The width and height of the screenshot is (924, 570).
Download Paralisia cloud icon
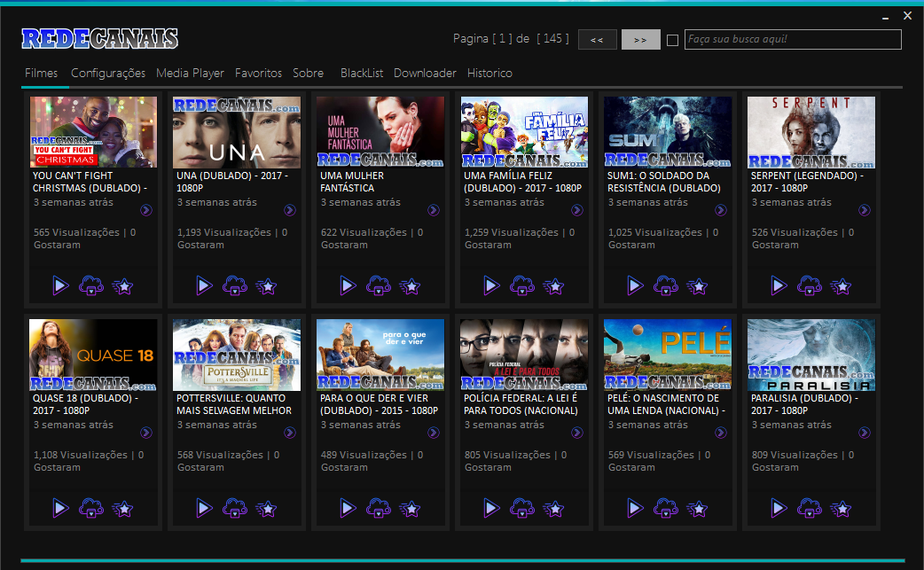[x=810, y=508]
